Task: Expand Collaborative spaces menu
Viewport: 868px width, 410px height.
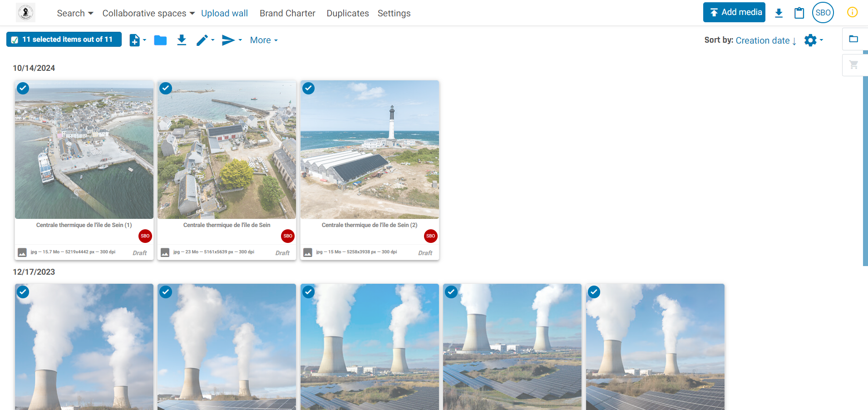Action: click(148, 13)
